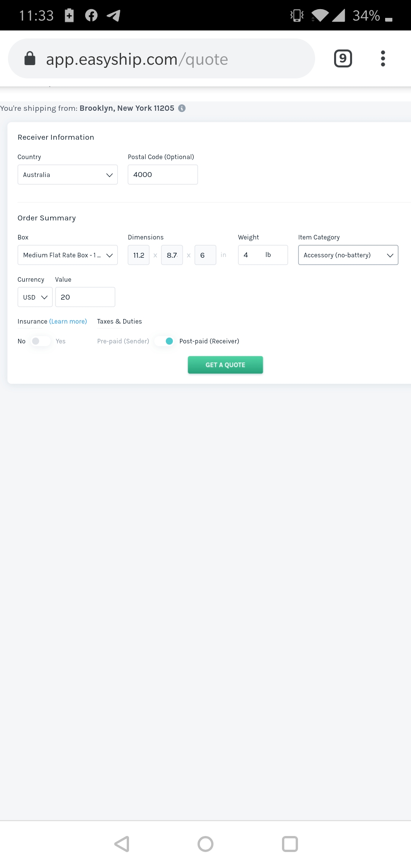Click the Value field showing 20
Viewport: 411px width, 868px height.
pyautogui.click(x=85, y=297)
